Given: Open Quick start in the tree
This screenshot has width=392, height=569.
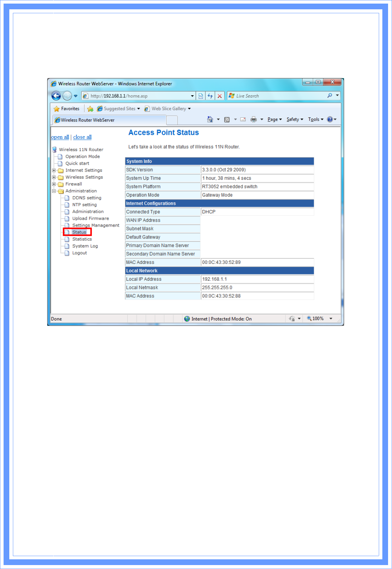Looking at the screenshot, I should coord(77,163).
